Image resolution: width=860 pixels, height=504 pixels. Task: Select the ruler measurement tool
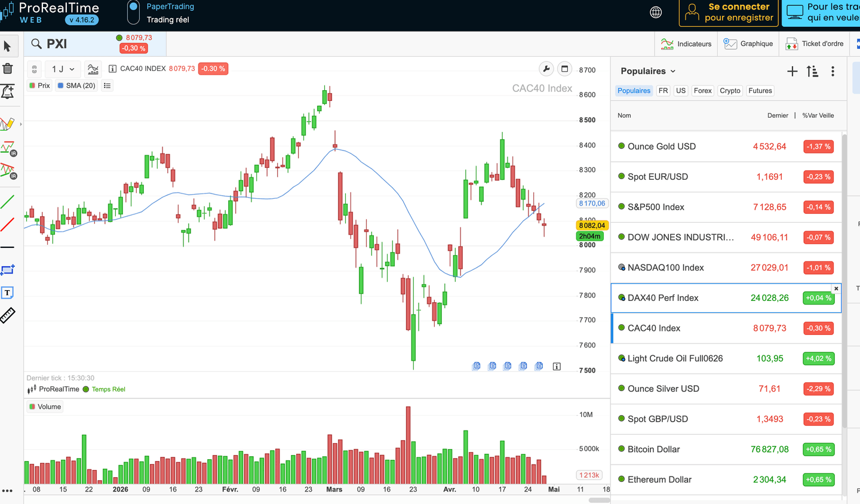click(7, 315)
